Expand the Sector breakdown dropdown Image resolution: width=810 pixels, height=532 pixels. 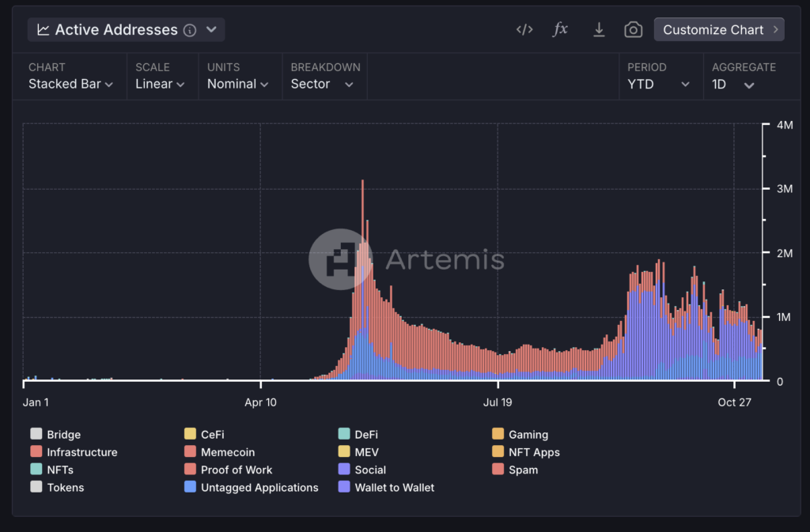[x=322, y=84]
